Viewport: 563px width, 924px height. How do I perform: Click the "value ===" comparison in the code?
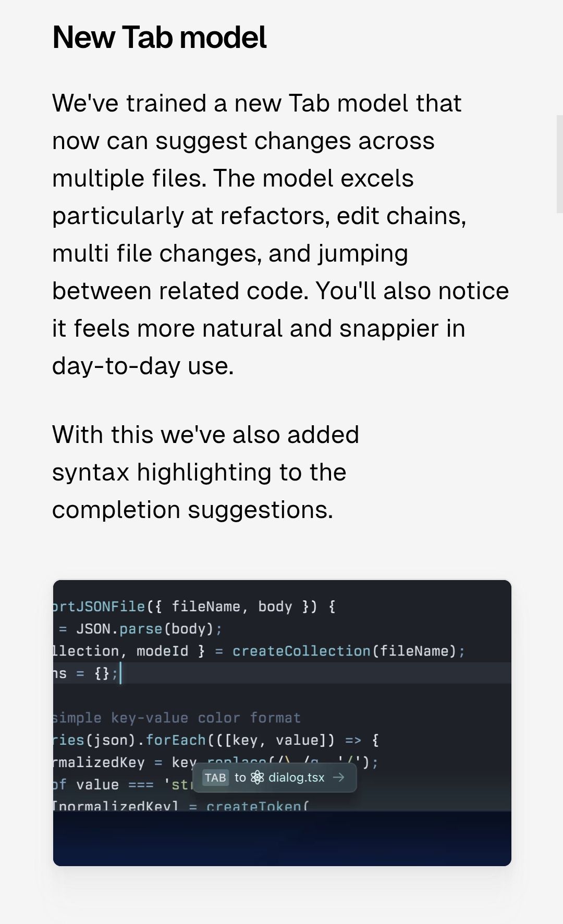[x=115, y=784]
